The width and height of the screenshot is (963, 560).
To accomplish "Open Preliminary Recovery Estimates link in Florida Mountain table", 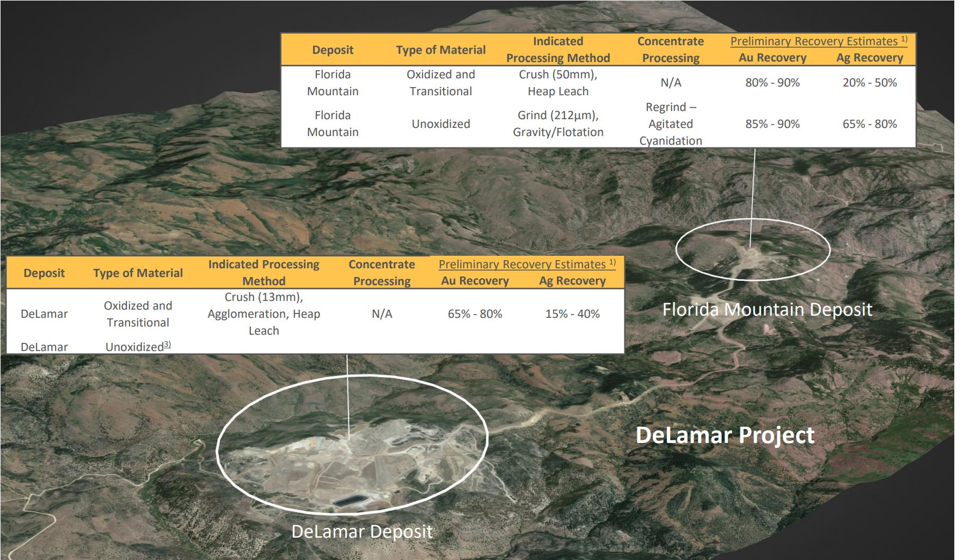I will (x=814, y=41).
